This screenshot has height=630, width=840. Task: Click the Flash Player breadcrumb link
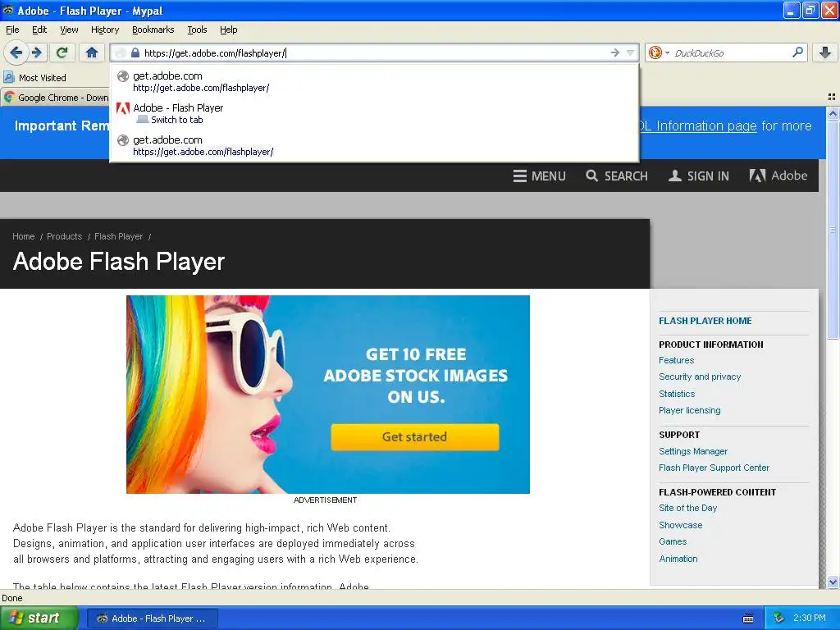[x=118, y=236]
